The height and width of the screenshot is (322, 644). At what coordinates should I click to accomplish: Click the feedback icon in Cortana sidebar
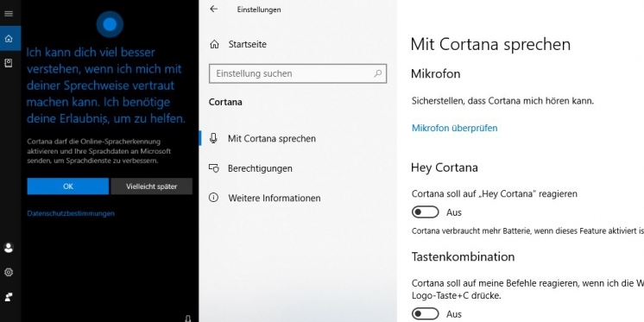(x=9, y=297)
